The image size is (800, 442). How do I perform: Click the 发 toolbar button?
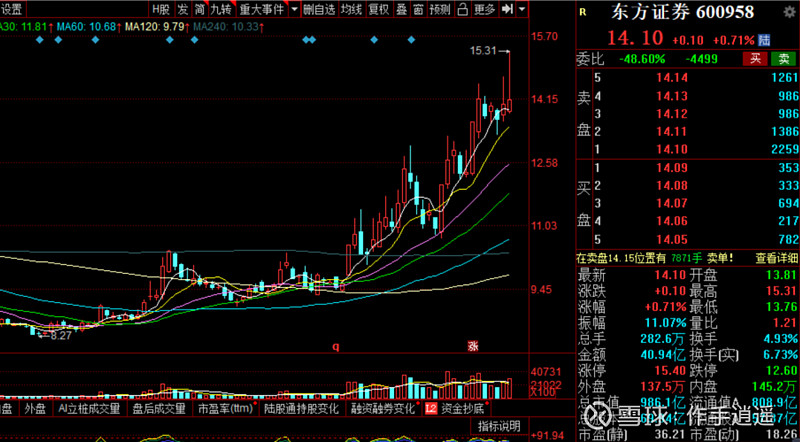pyautogui.click(x=182, y=9)
